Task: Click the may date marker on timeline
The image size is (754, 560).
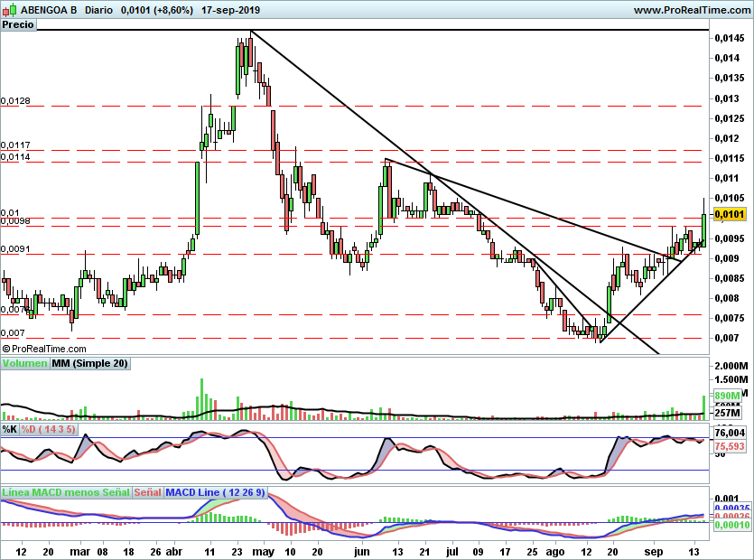Action: point(263,551)
